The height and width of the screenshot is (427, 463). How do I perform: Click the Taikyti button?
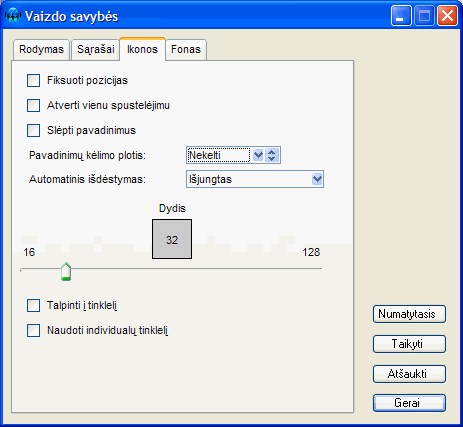pos(409,344)
